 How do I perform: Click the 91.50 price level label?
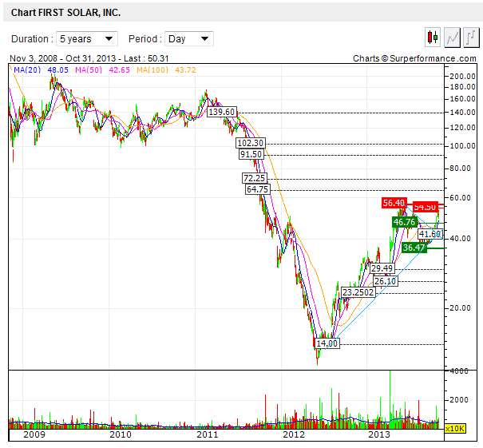[x=251, y=154]
